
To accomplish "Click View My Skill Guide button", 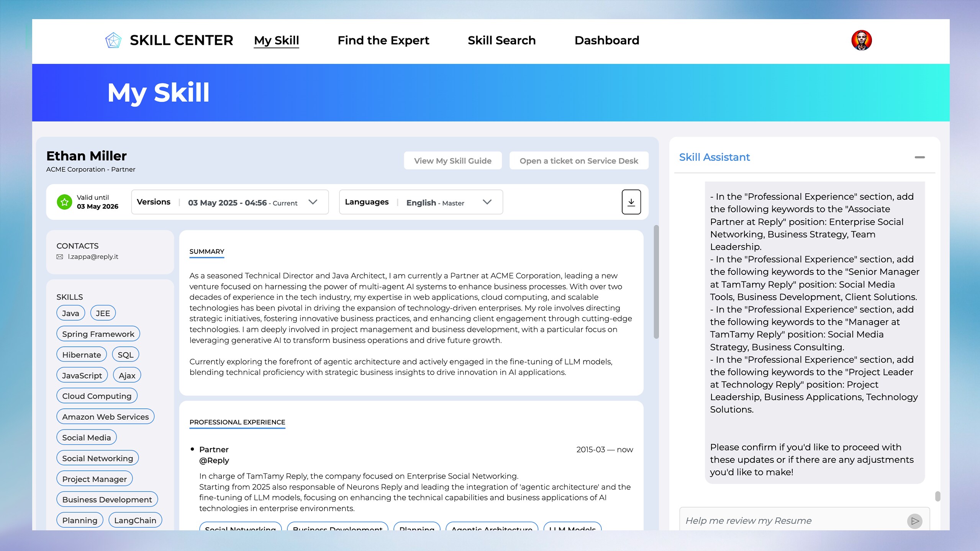I will 452,161.
